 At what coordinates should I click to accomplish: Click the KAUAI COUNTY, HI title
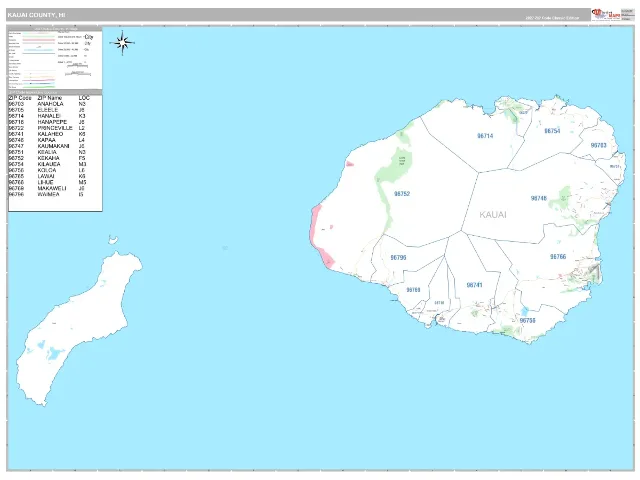coord(36,15)
